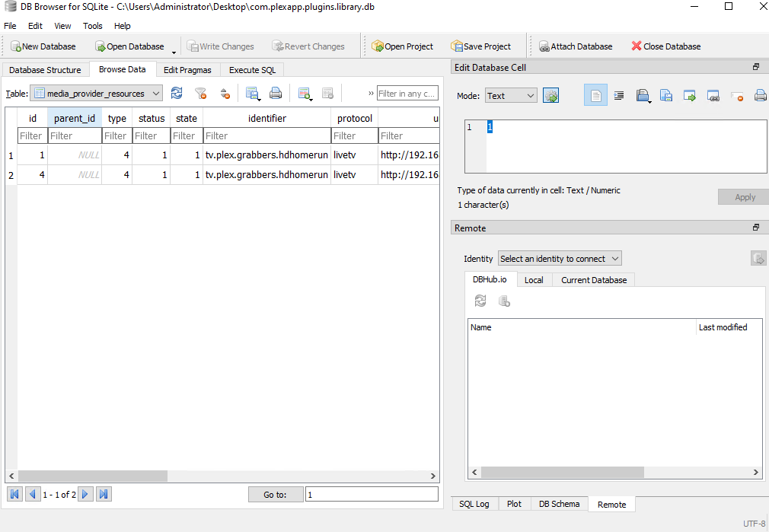Switch to the Edit Pragmas tab
Image resolution: width=769 pixels, height=532 pixels.
(x=187, y=69)
